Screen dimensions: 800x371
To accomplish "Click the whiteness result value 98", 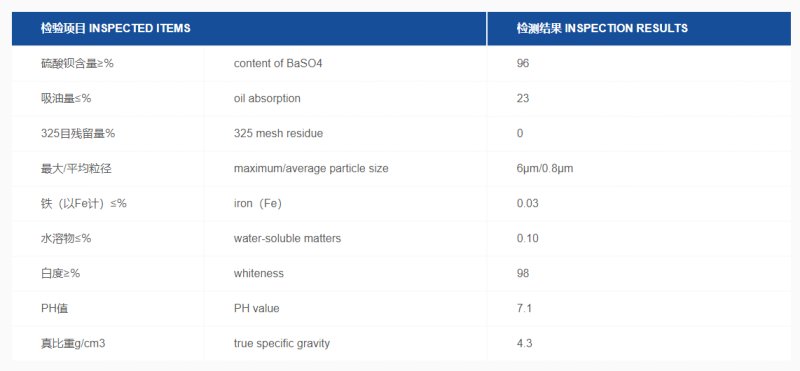I will [522, 273].
